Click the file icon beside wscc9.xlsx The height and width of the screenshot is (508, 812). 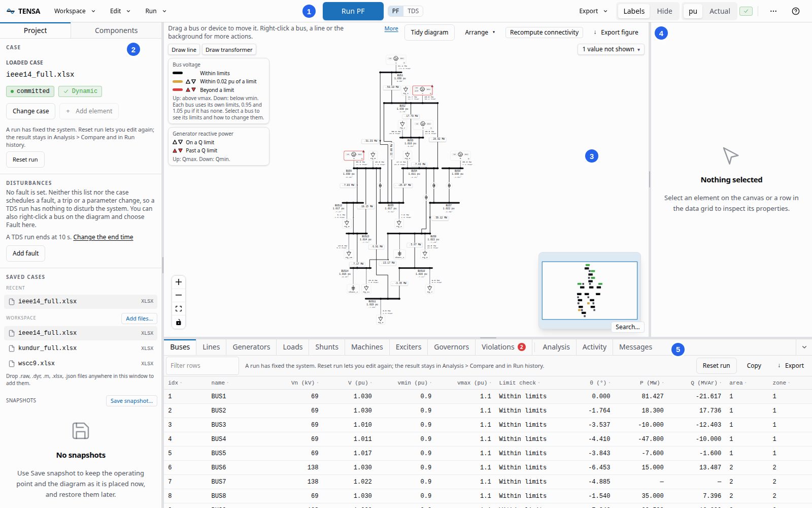pos(12,364)
